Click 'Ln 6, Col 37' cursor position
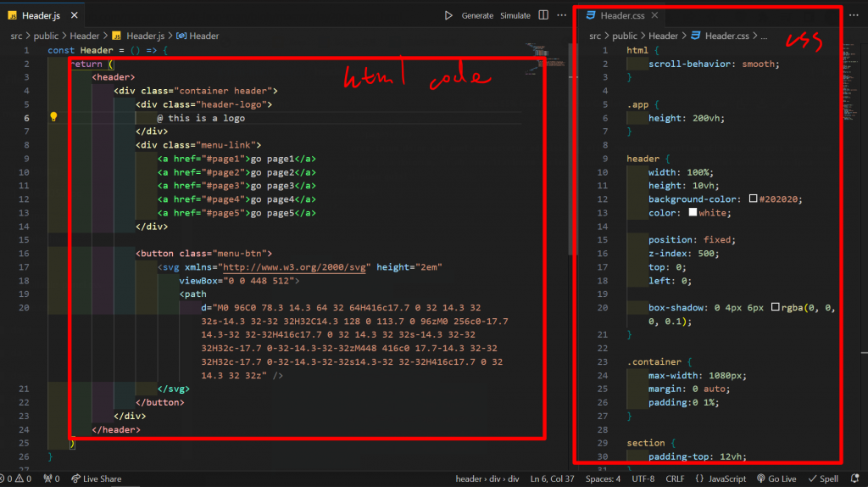The height and width of the screenshot is (487, 868). coord(552,479)
